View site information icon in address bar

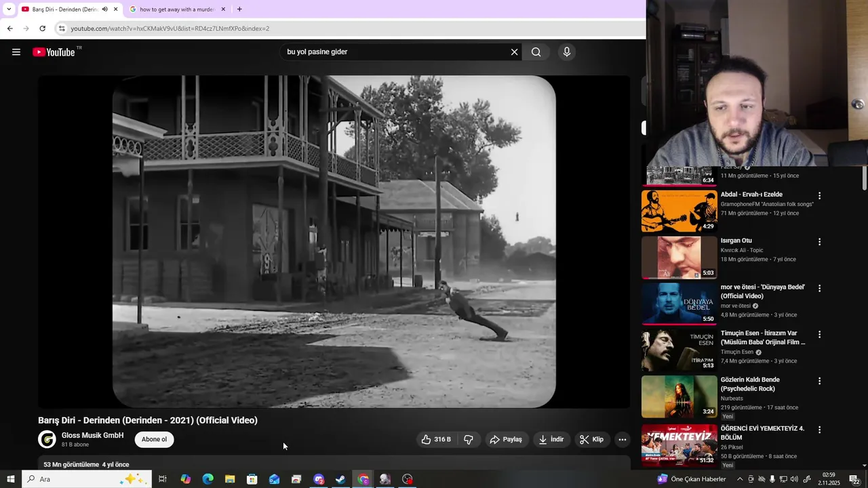62,28
